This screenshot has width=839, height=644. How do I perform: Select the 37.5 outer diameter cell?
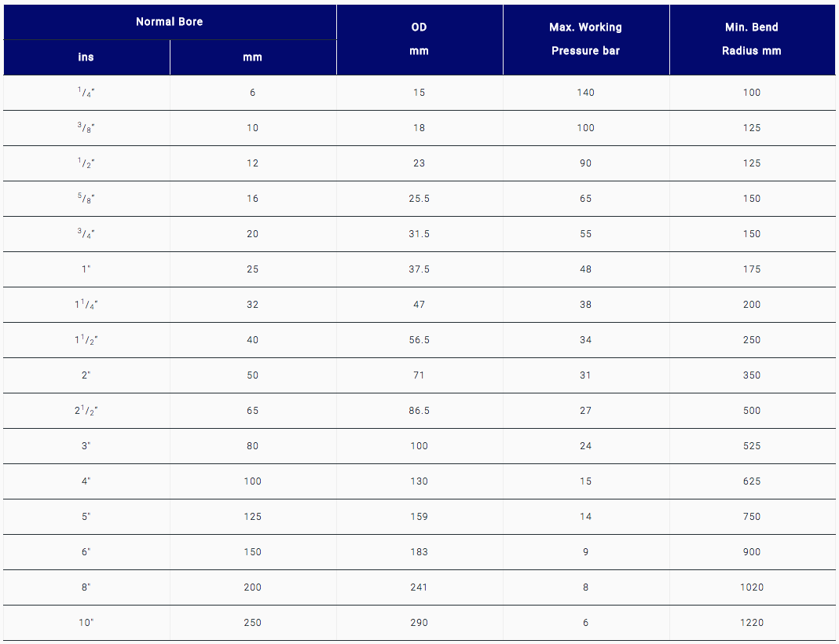click(419, 269)
